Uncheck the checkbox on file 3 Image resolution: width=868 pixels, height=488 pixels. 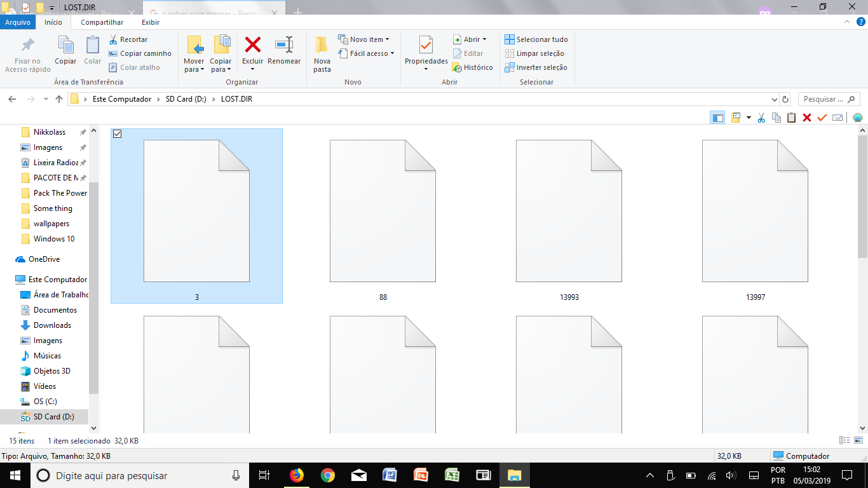[117, 133]
